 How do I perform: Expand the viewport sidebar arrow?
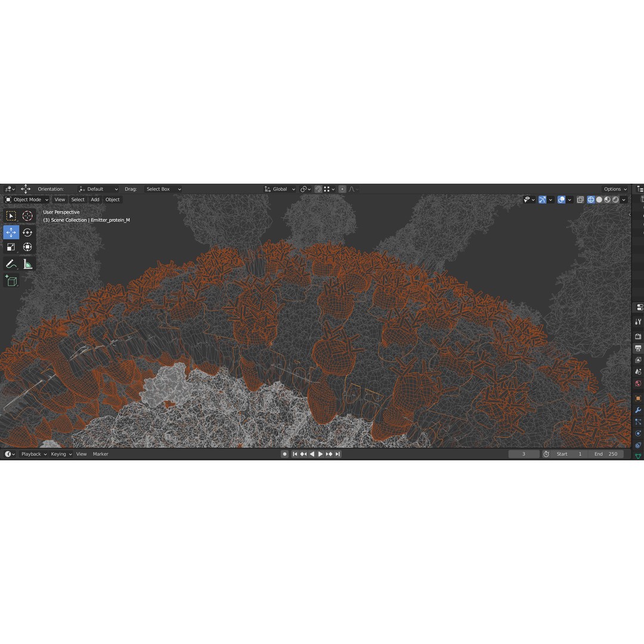click(x=630, y=215)
